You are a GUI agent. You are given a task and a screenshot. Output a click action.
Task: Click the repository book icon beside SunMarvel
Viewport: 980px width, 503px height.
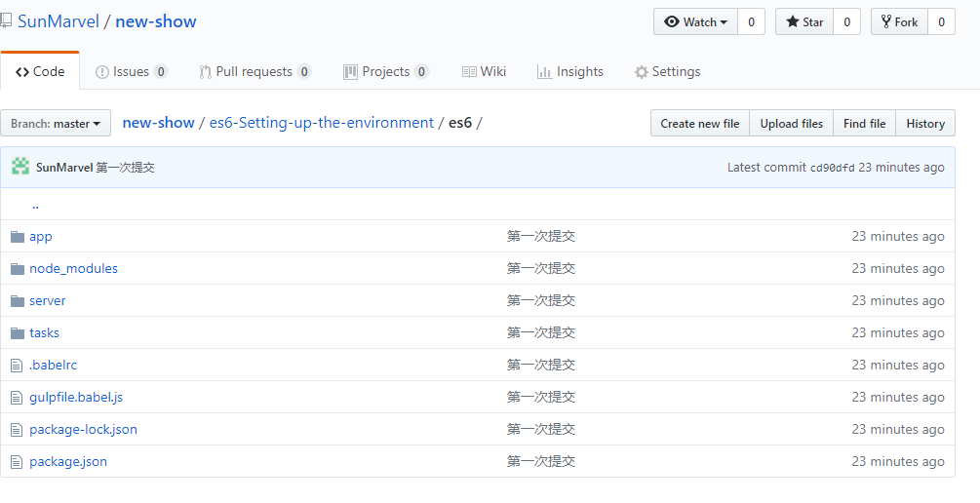[6, 20]
